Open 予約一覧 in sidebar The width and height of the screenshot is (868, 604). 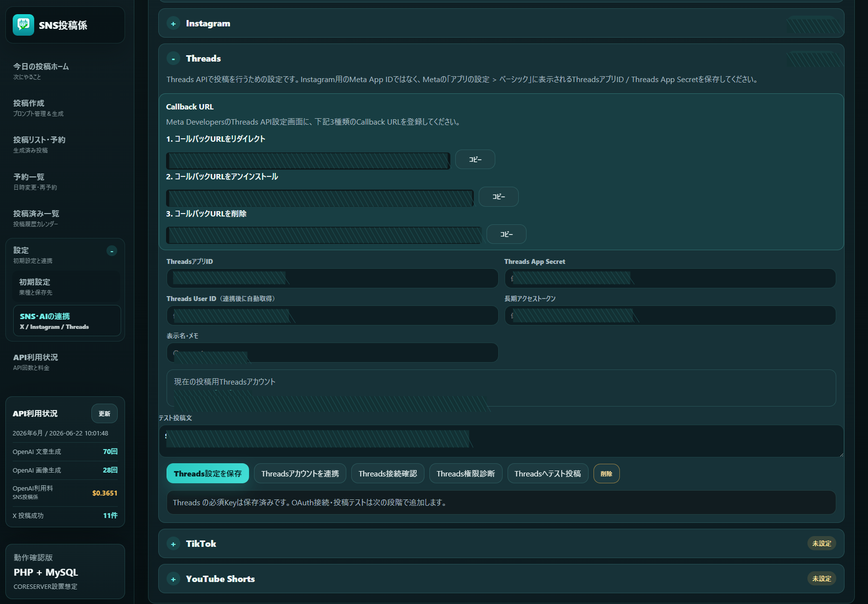[65, 181]
